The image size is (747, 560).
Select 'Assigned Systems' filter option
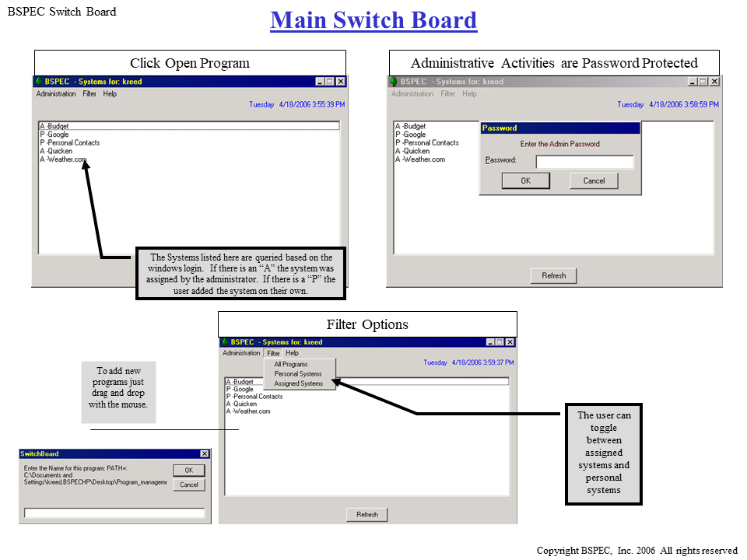coord(300,383)
